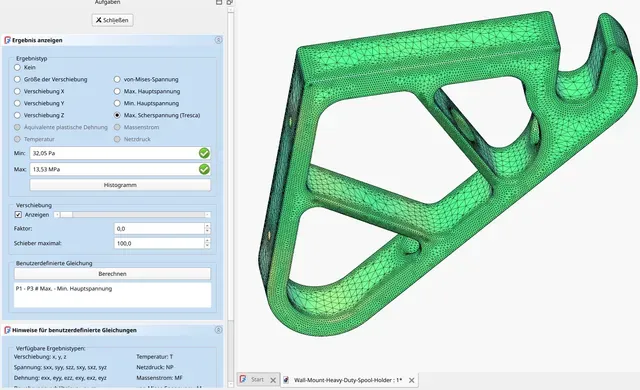Decrease Schieber maximal with down arrow
Image resolution: width=640 pixels, height=390 pixels.
207,246
